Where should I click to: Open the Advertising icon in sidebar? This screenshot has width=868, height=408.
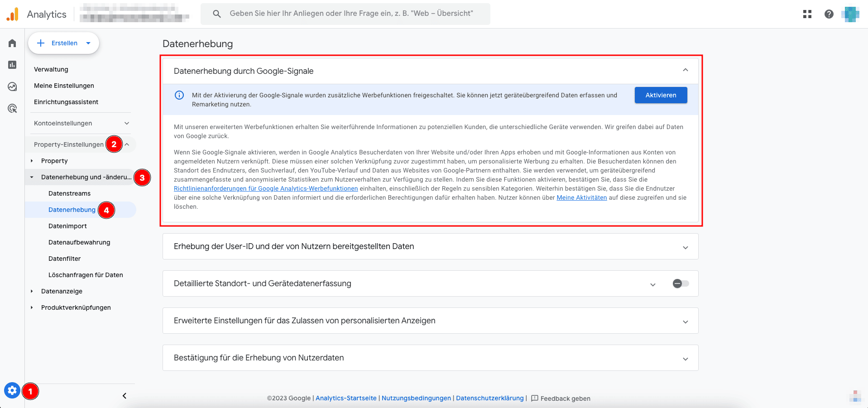tap(12, 109)
